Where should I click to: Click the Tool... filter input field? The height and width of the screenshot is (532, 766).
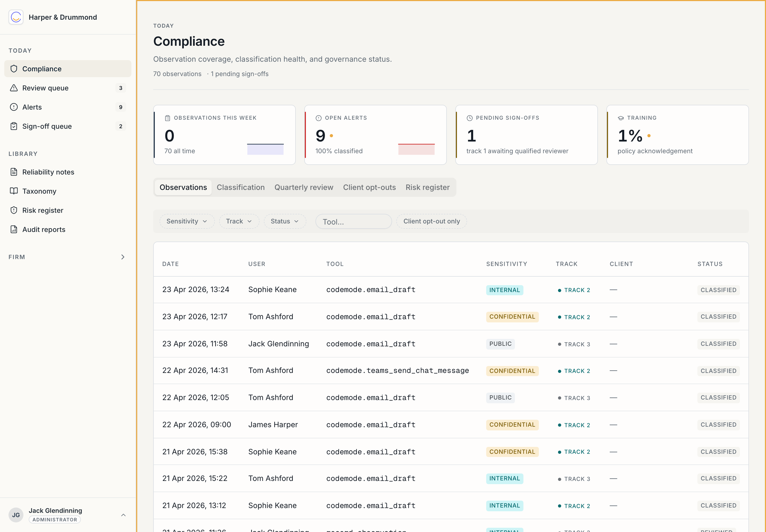353,221
